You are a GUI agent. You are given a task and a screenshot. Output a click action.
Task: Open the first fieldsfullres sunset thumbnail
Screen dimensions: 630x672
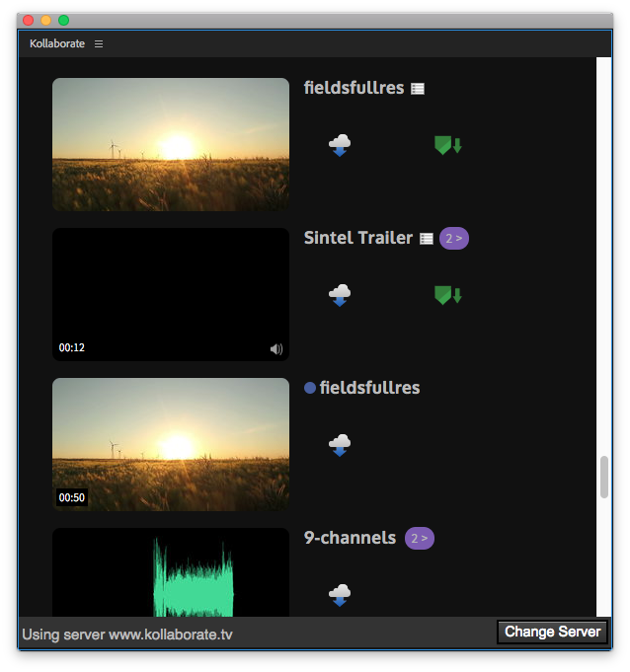pos(171,144)
